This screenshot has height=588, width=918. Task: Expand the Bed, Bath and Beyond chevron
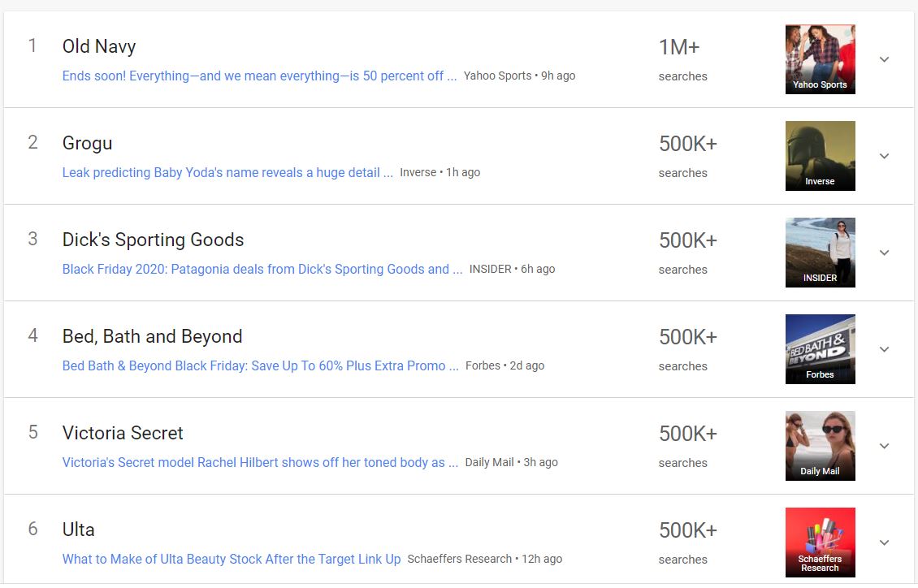click(884, 348)
